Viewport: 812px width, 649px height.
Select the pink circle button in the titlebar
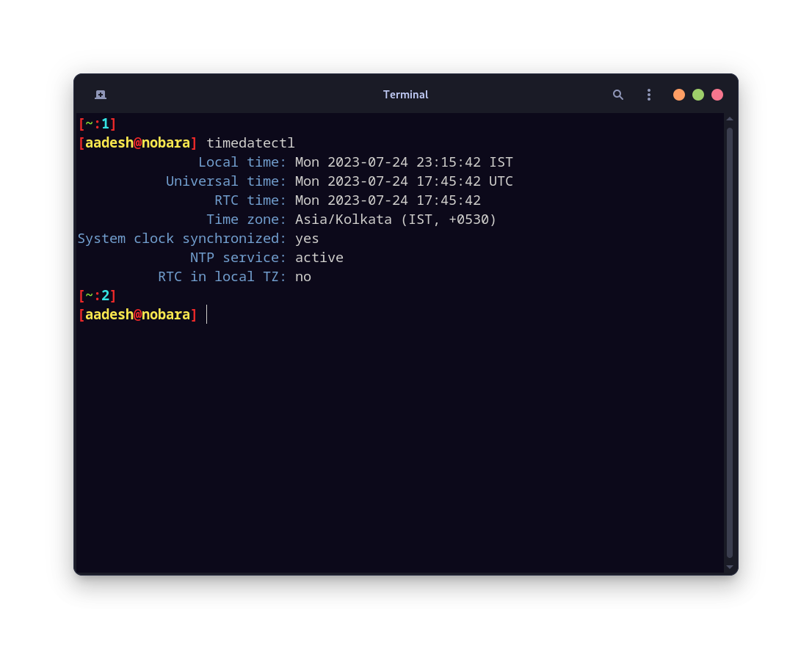[x=717, y=94]
